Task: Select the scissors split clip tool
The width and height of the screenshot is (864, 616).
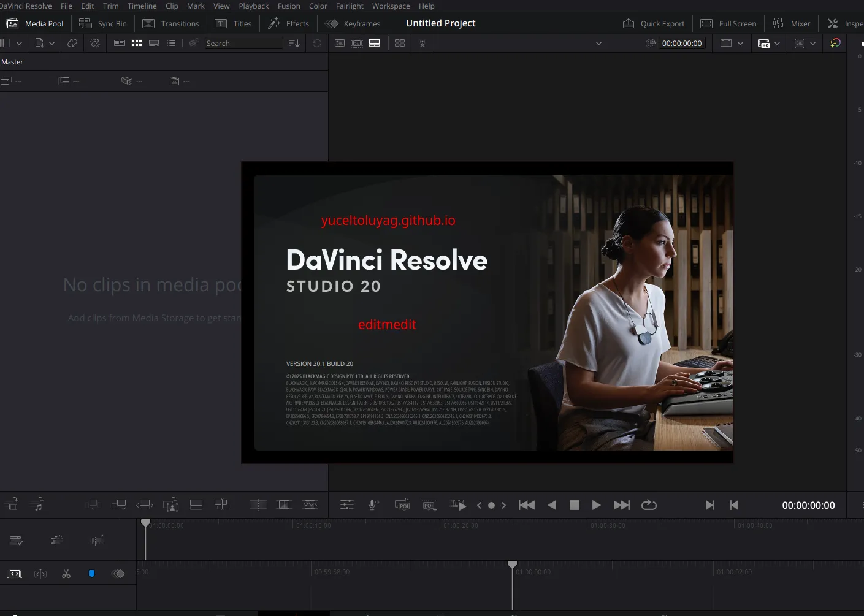Action: [66, 574]
